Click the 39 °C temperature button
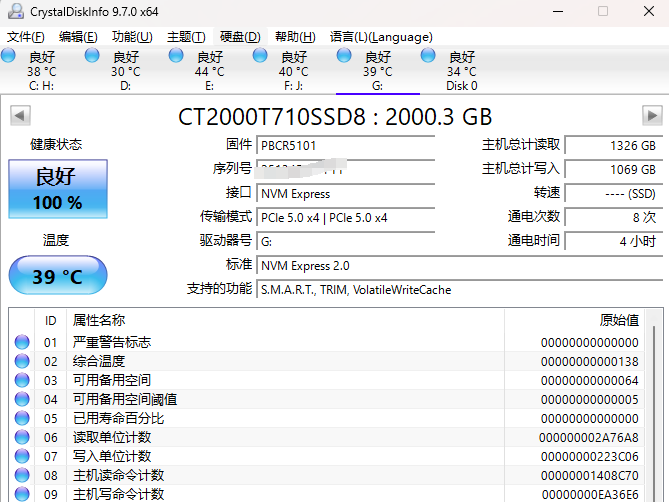This screenshot has width=669, height=502. pyautogui.click(x=58, y=276)
